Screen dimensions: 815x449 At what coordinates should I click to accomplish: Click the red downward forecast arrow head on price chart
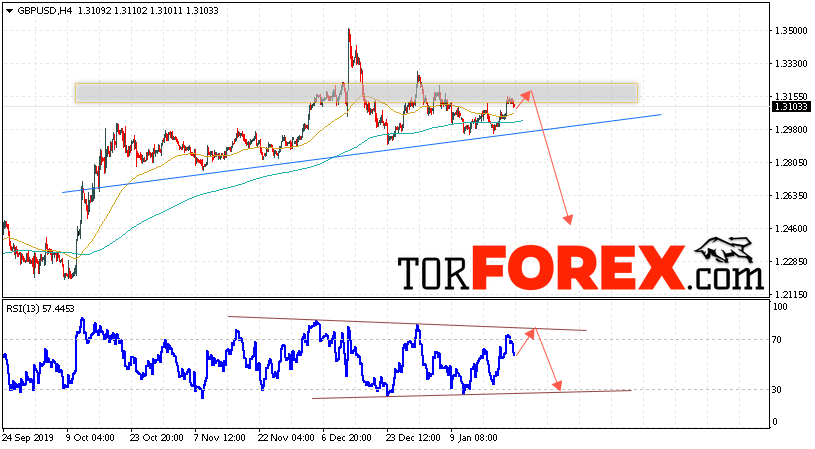coord(568,220)
